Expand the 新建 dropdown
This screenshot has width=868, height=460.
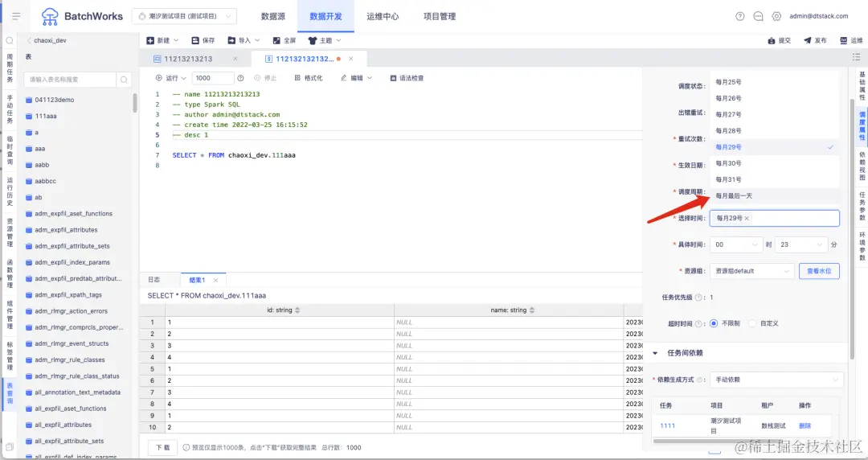pos(176,40)
